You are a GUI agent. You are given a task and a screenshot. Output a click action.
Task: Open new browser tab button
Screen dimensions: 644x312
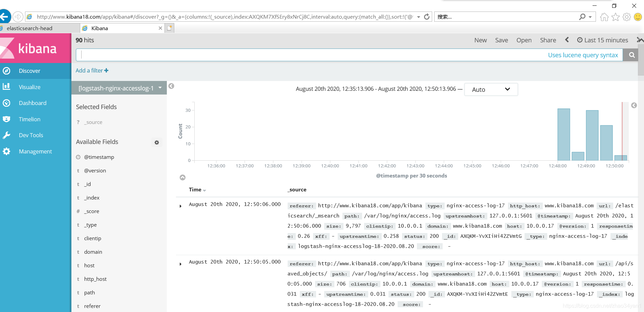(x=170, y=28)
